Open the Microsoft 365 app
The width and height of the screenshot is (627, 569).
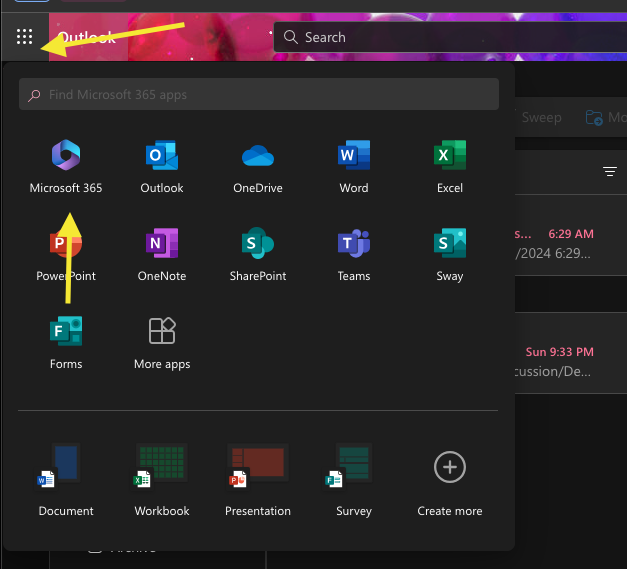pos(66,166)
